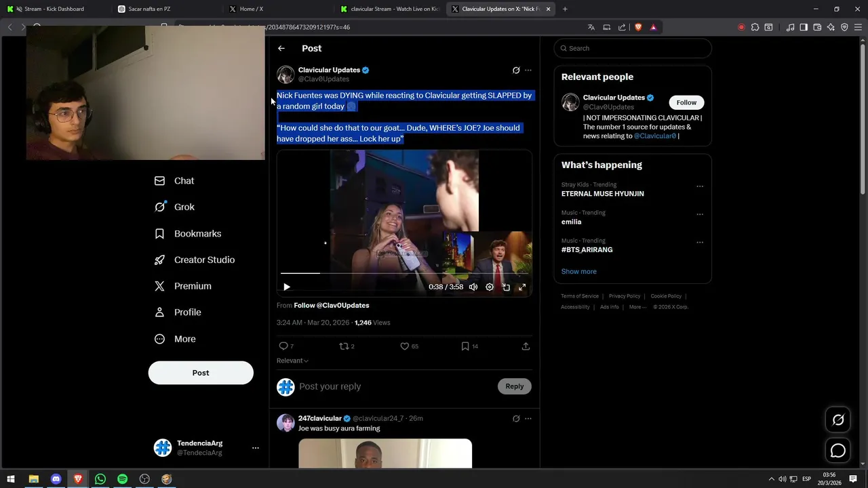The height and width of the screenshot is (488, 868).
Task: Open the ETERNAL MUSE HYUNJIN trend
Action: point(603,194)
